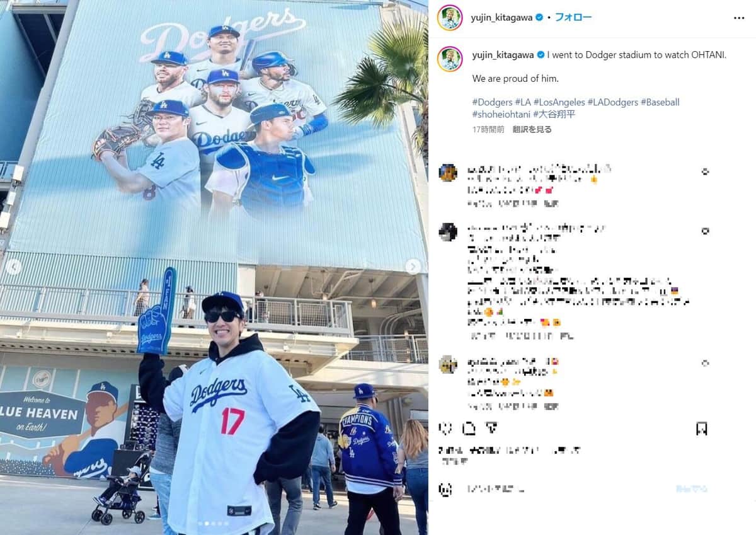
Task: Open yujin_kitagawa profile from caption username
Action: point(503,55)
